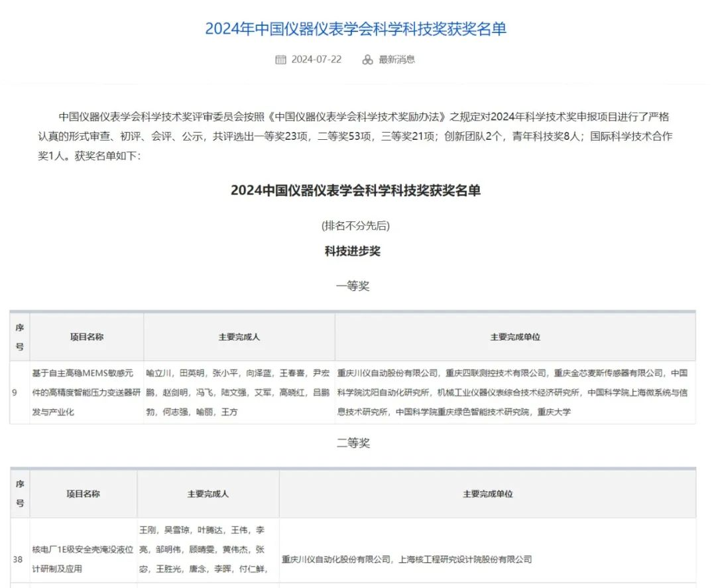Click the MEMS pressure transmitter project name

pos(86,392)
